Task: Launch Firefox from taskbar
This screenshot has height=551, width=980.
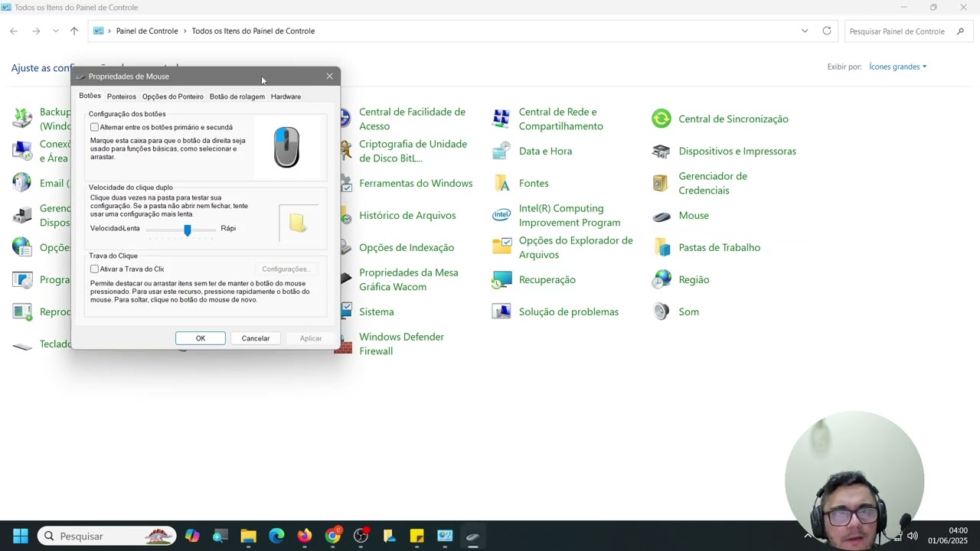Action: point(305,536)
